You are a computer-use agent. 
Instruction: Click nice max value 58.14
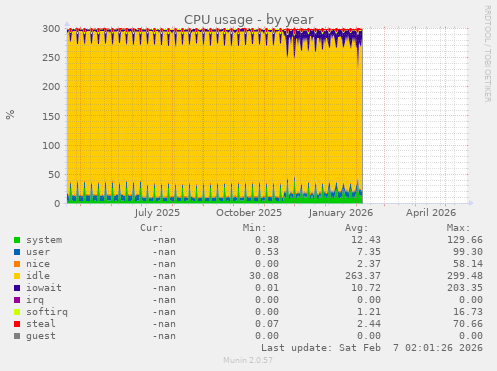pos(468,264)
